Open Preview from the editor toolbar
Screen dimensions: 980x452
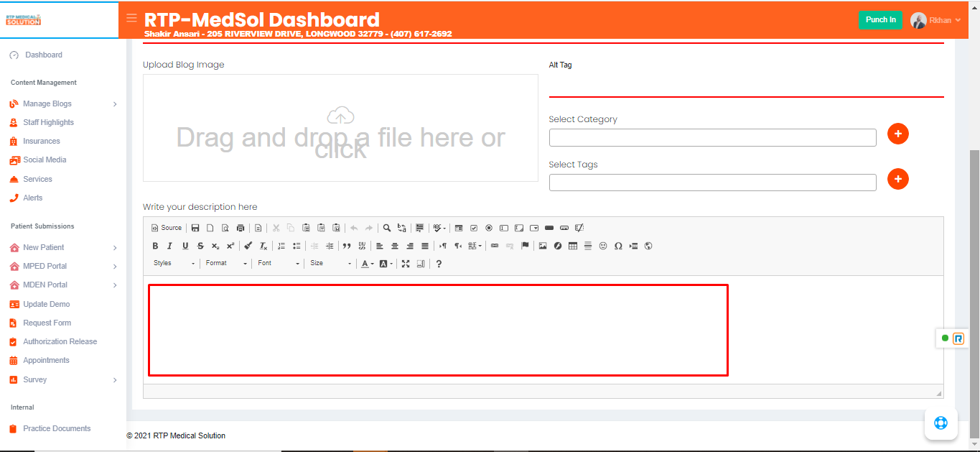coord(225,228)
